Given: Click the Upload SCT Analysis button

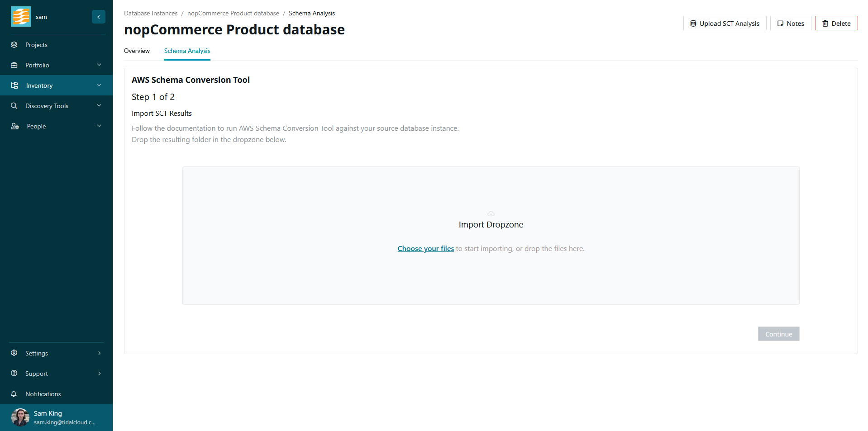Looking at the screenshot, I should coord(725,24).
